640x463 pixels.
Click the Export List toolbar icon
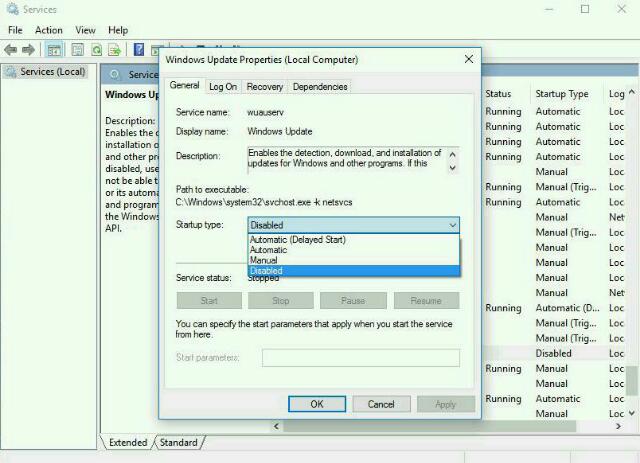point(117,49)
